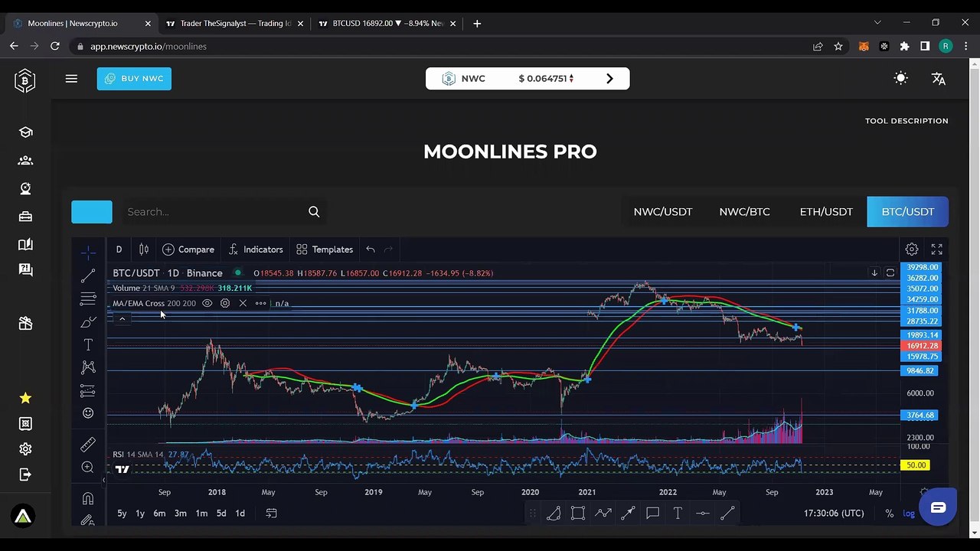Toggle log scale on price axis

pyautogui.click(x=909, y=514)
